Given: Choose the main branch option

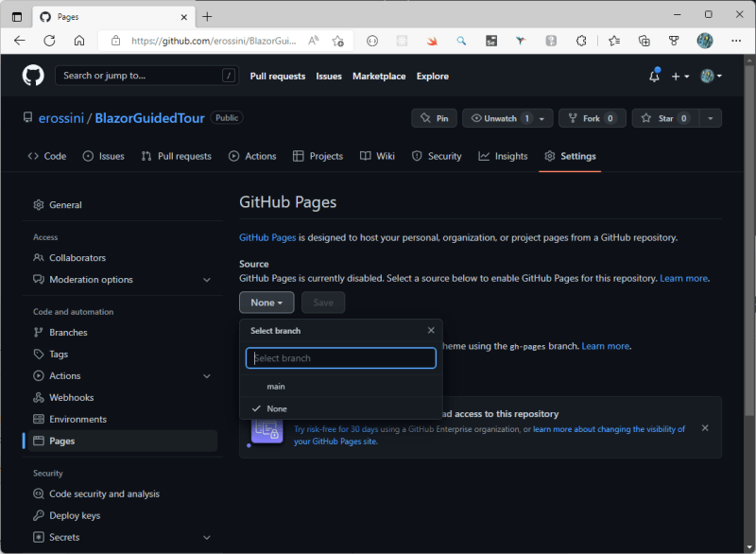Looking at the screenshot, I should [x=341, y=387].
